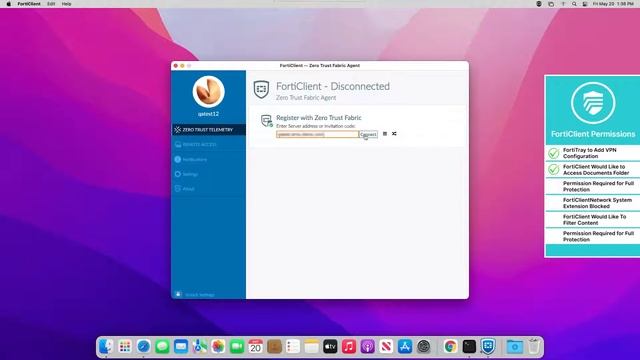Open the FortiClient menu in menu bar
640x360 pixels.
[x=29, y=4]
